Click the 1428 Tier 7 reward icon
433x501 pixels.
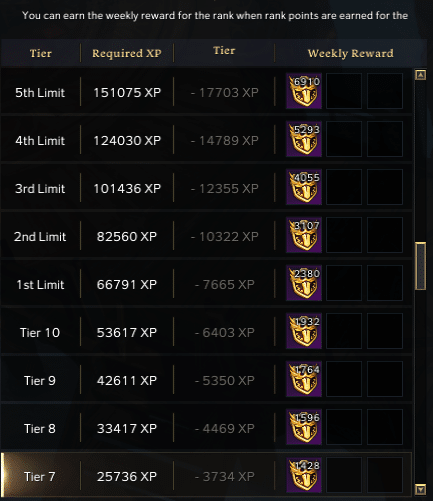click(304, 475)
